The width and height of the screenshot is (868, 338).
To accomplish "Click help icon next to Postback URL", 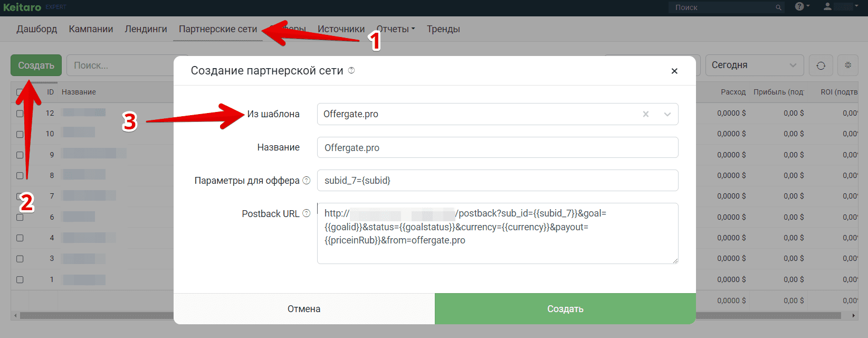I will (306, 213).
